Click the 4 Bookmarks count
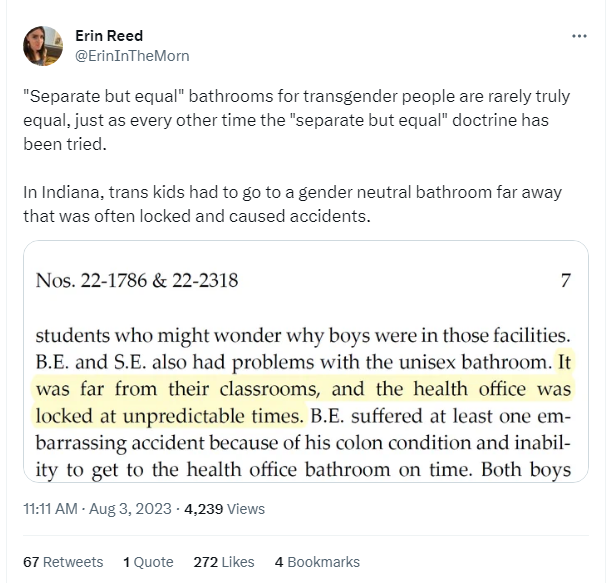Screen dimensions: 609x583 (317, 562)
